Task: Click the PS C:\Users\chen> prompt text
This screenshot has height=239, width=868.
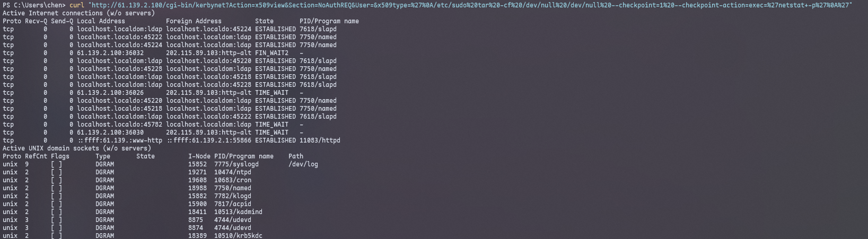Action: 34,5
